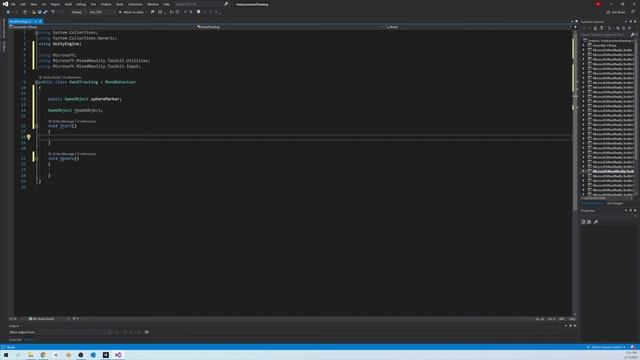Open the File menu

pos(13,4)
